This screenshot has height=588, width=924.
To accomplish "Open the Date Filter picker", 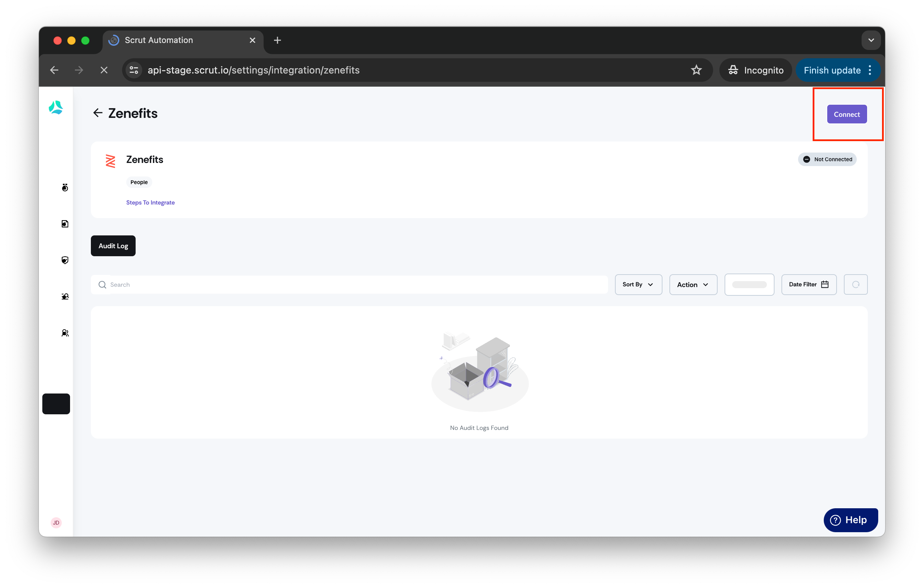I will (808, 285).
